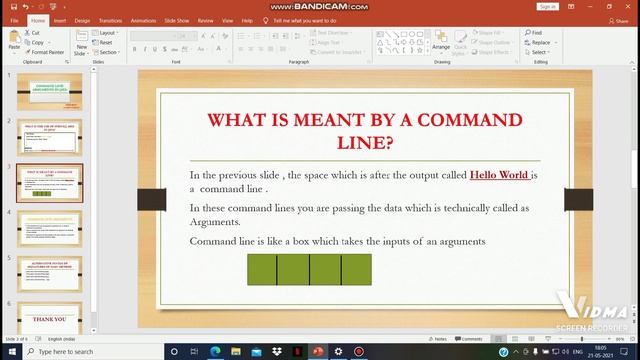Open Windows Settings from the taskbar
This screenshot has height=360, width=640.
point(338,351)
